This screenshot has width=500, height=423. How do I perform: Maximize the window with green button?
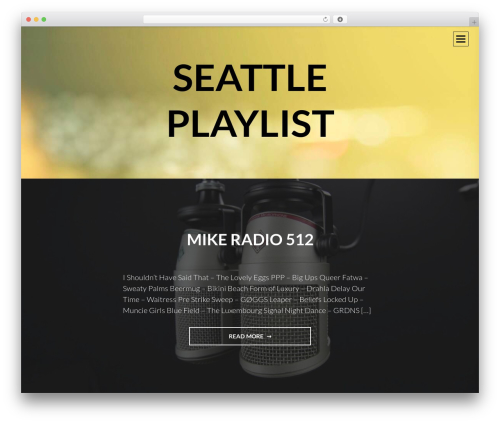pyautogui.click(x=44, y=20)
